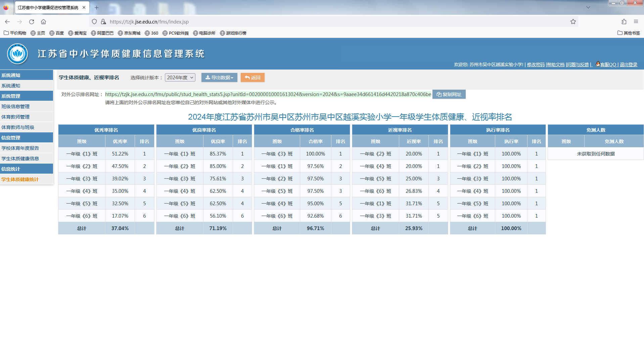
Task: Reload the current page
Action: pos(32,21)
